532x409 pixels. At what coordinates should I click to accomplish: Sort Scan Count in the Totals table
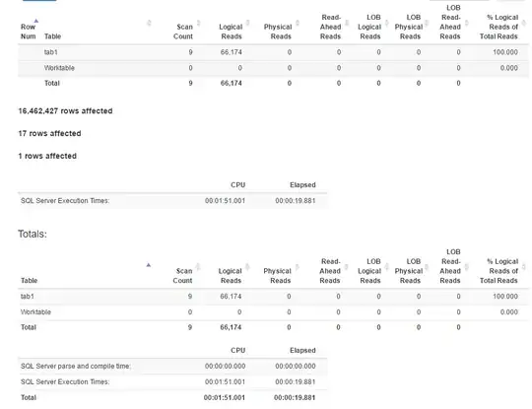(x=198, y=267)
